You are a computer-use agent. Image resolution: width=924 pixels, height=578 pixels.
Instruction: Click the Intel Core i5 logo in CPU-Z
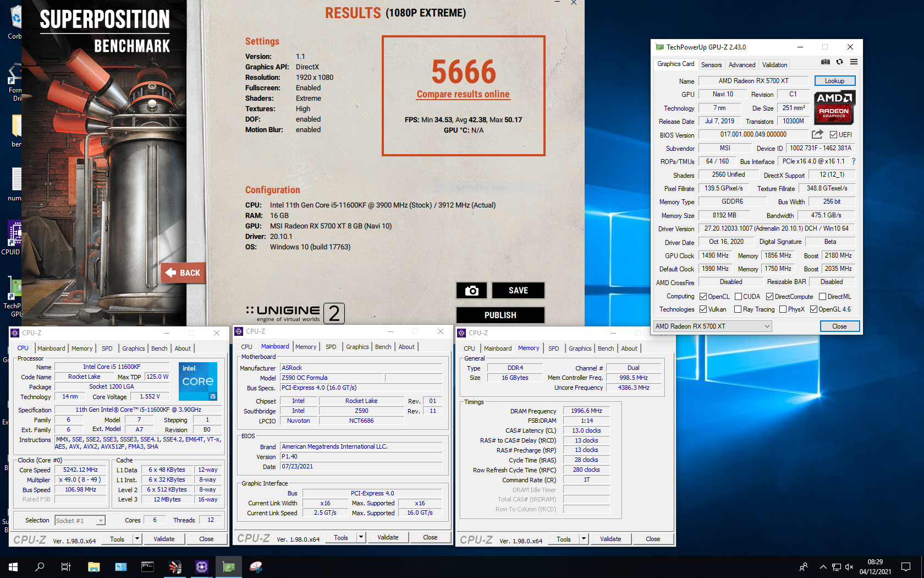tap(198, 381)
